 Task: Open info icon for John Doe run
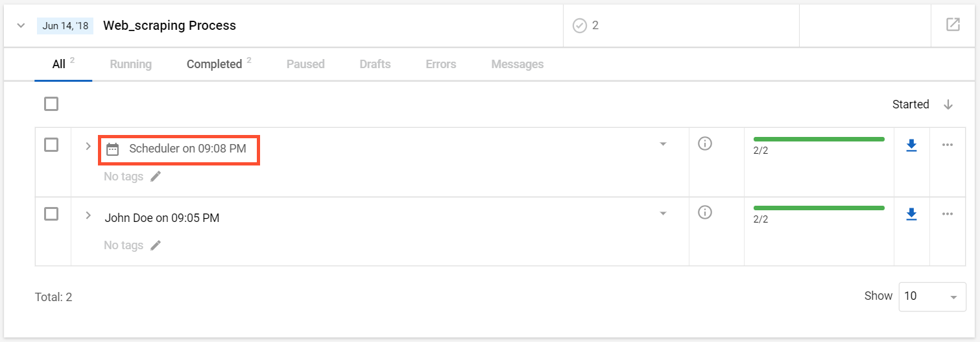coord(705,212)
